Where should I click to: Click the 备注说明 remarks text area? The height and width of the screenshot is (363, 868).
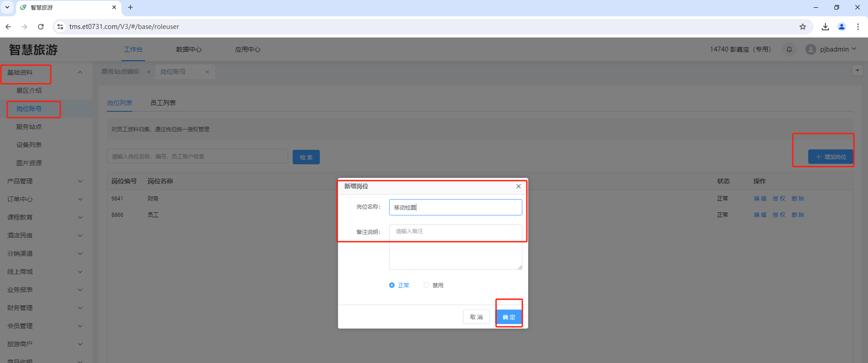click(x=455, y=247)
